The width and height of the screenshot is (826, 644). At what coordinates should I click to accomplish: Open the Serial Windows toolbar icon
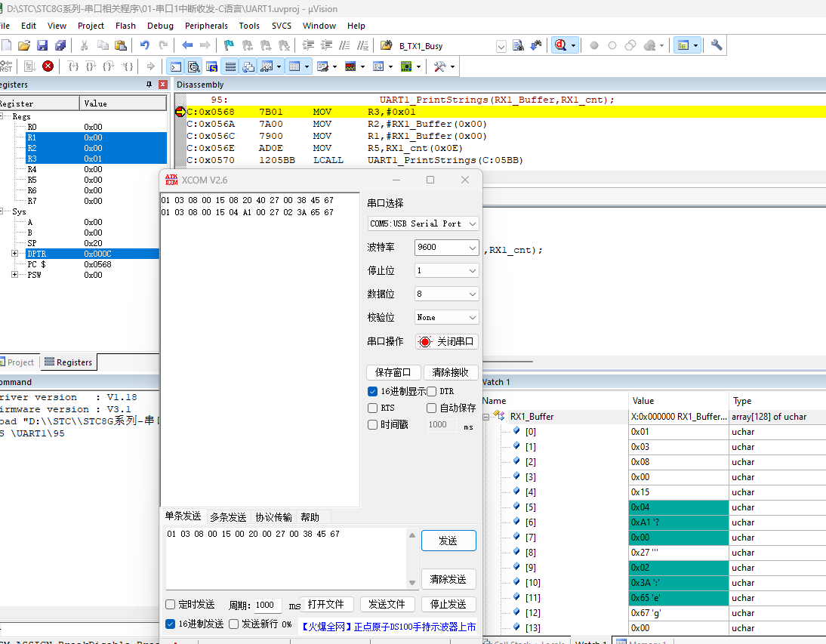coord(323,66)
